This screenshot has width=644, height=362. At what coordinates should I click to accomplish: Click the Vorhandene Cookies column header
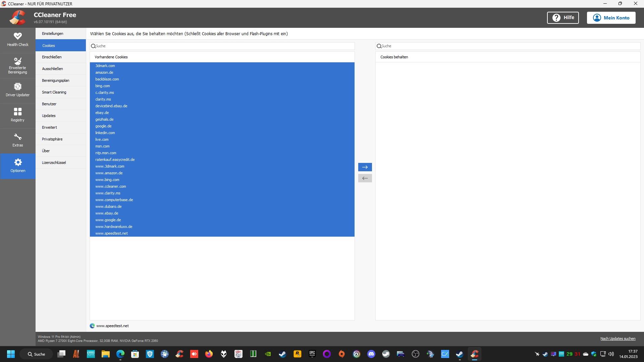[222, 57]
